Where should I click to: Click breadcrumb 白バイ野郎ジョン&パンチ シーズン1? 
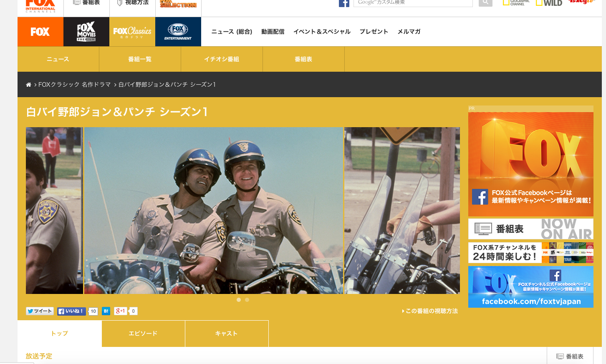click(167, 85)
